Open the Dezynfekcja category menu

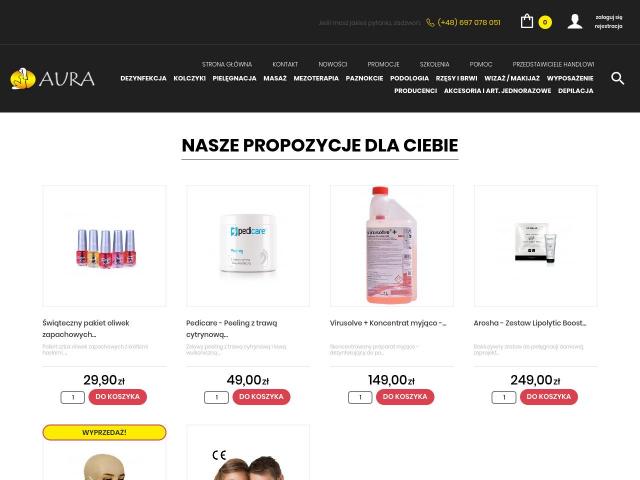tap(143, 78)
